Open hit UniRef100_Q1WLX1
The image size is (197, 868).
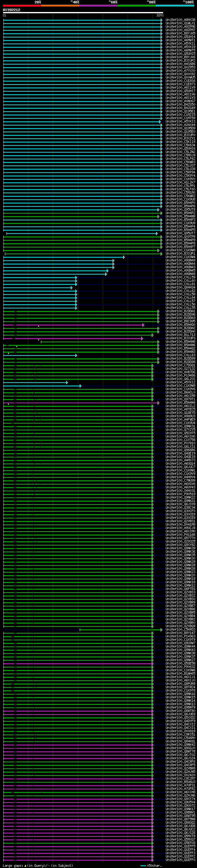(x=180, y=23)
